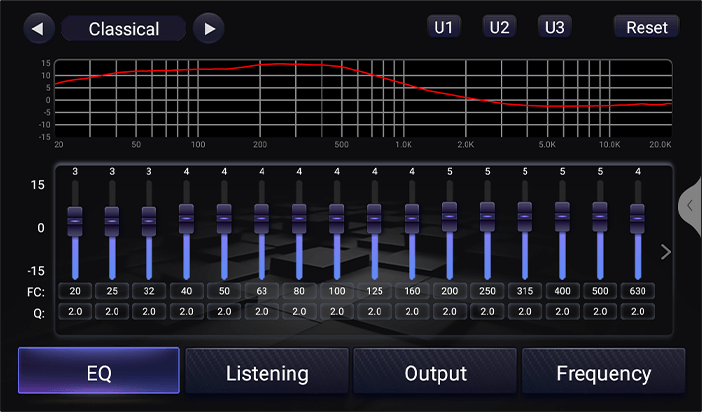This screenshot has width=702, height=412.
Task: Select previous EQ preset with left arrow
Action: pos(39,29)
